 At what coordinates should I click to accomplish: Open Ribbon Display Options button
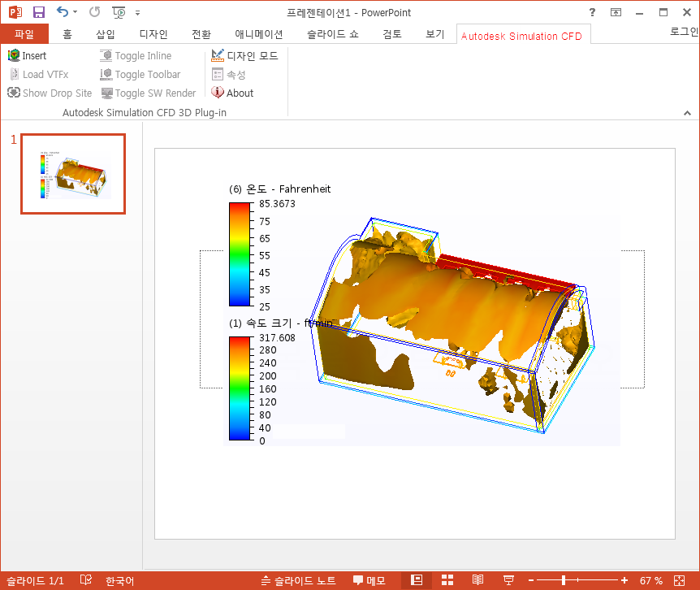(x=616, y=12)
